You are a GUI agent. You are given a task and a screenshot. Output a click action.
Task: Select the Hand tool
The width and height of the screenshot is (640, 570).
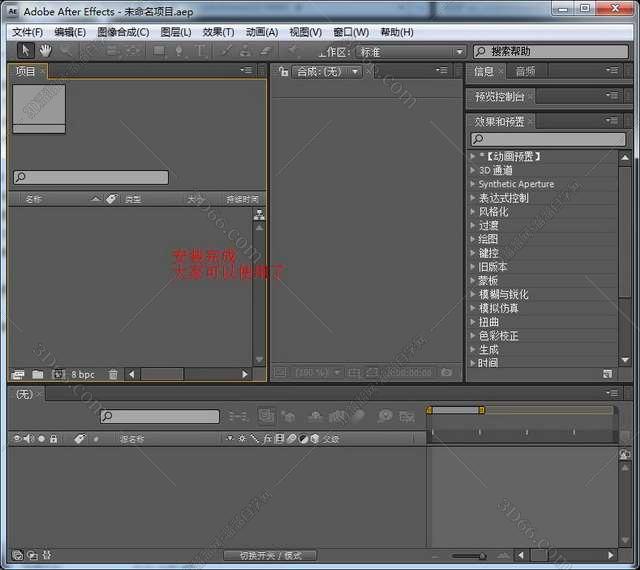pos(45,51)
